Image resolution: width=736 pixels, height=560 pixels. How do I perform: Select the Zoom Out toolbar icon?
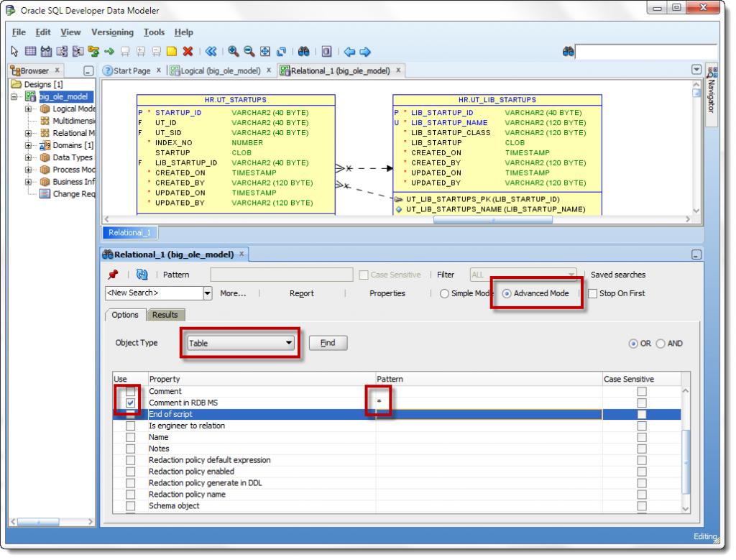click(x=249, y=51)
